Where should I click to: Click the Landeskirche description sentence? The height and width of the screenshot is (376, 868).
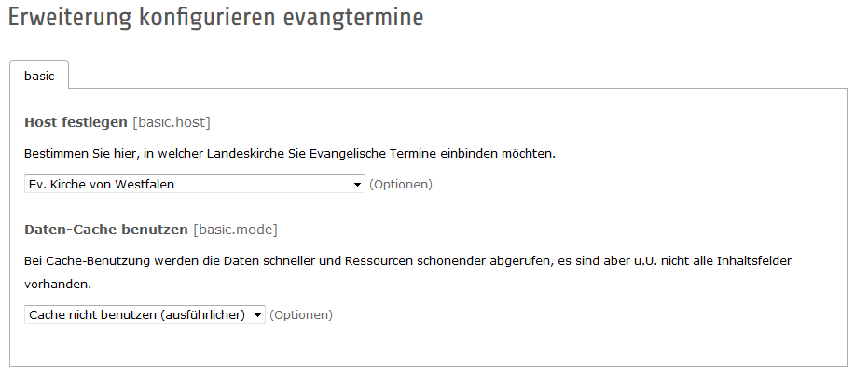(290, 154)
